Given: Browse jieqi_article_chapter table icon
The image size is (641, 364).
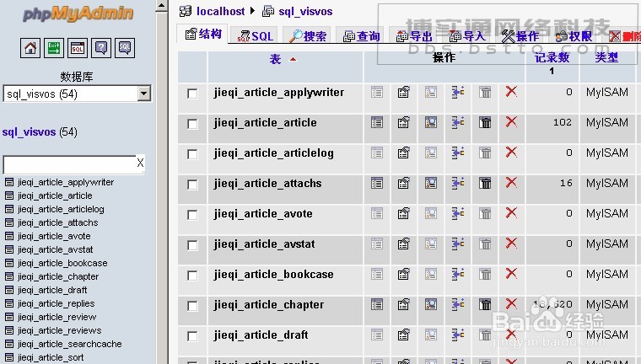Looking at the screenshot, I should [x=377, y=304].
